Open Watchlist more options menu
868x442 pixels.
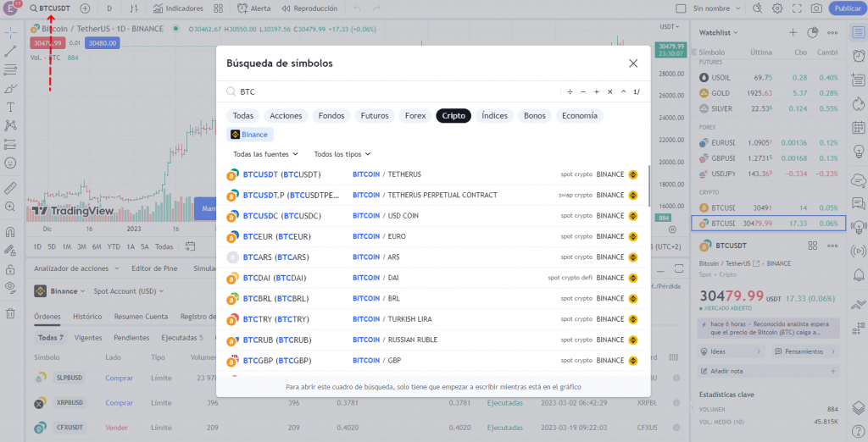tap(832, 33)
